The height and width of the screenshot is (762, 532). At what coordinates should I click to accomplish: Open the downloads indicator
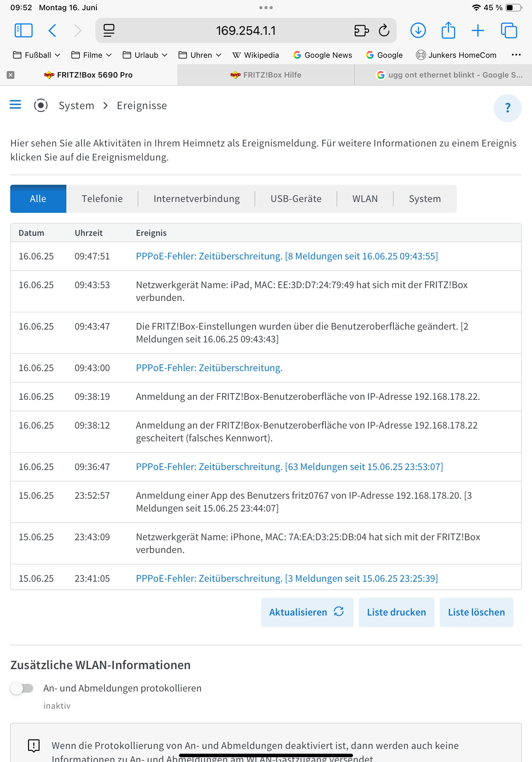click(x=418, y=31)
